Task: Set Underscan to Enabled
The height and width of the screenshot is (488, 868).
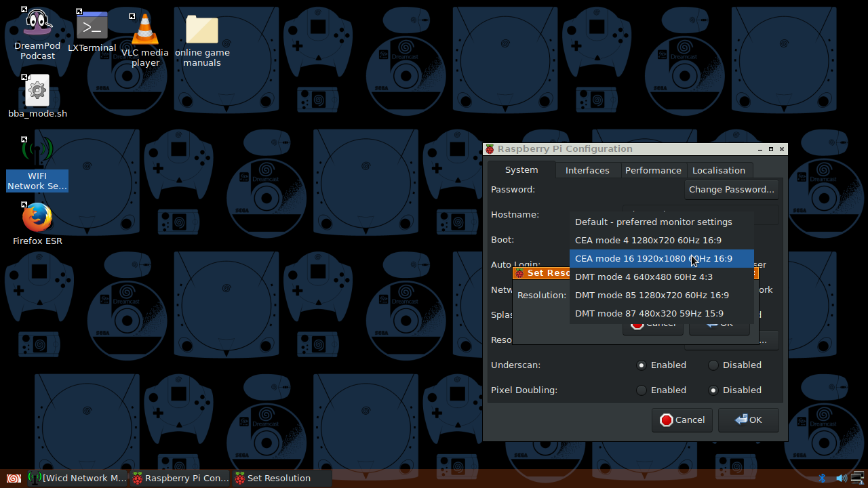Action: coord(661,365)
